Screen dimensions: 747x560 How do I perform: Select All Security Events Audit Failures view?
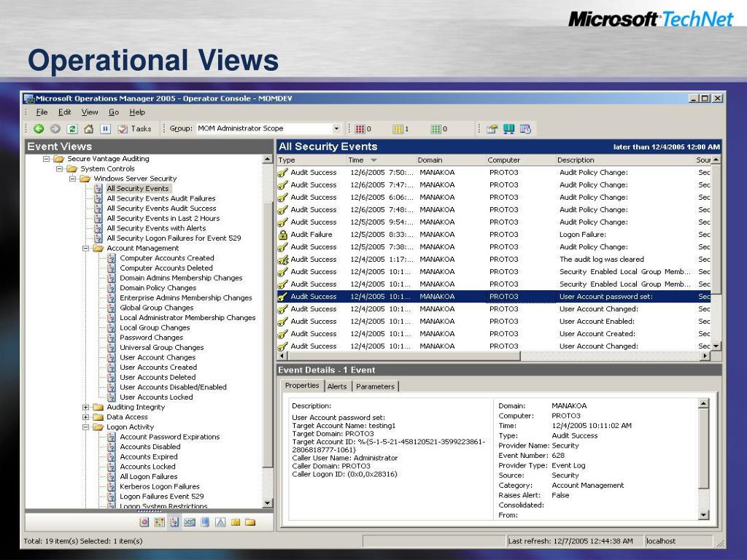(x=161, y=198)
